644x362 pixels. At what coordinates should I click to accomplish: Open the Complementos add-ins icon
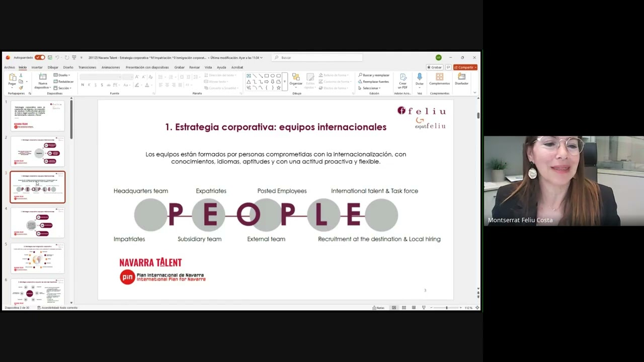[x=439, y=77]
